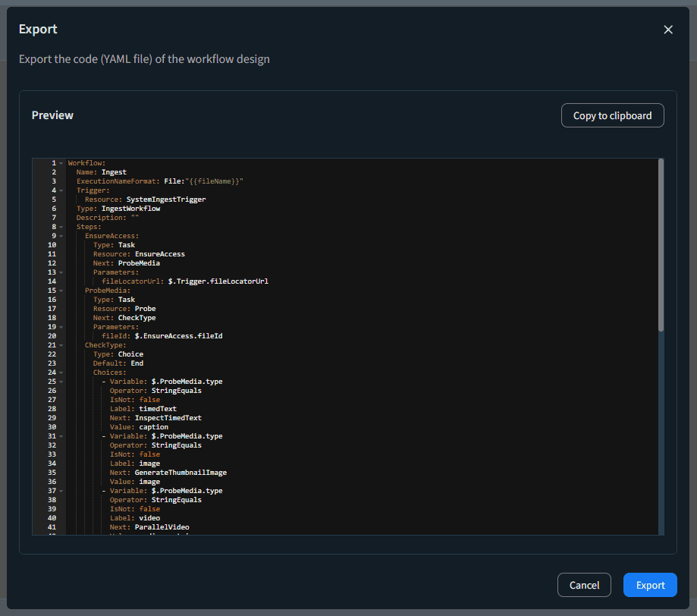Collapse Parameters fold arrow at line 13
This screenshot has width=697, height=616.
click(x=61, y=272)
